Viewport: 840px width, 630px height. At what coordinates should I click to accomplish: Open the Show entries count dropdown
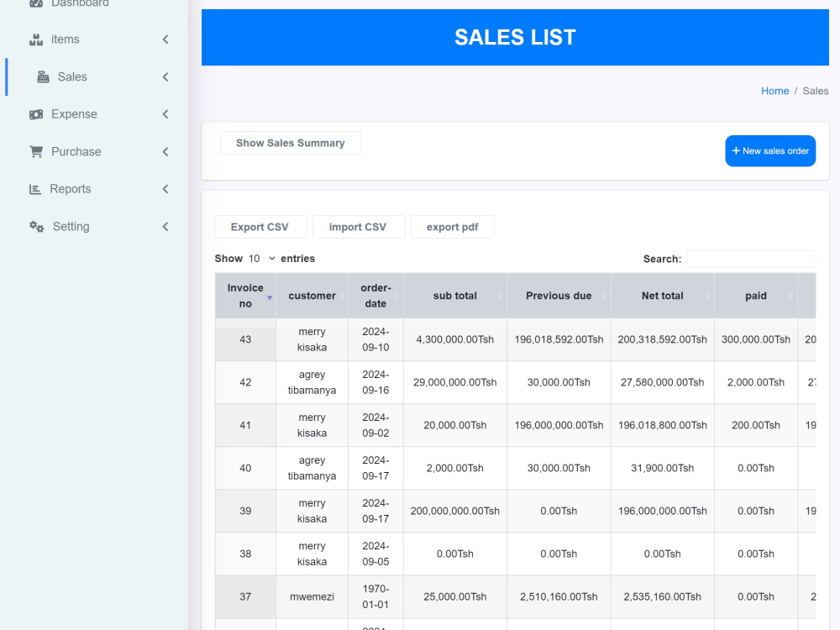coord(262,259)
